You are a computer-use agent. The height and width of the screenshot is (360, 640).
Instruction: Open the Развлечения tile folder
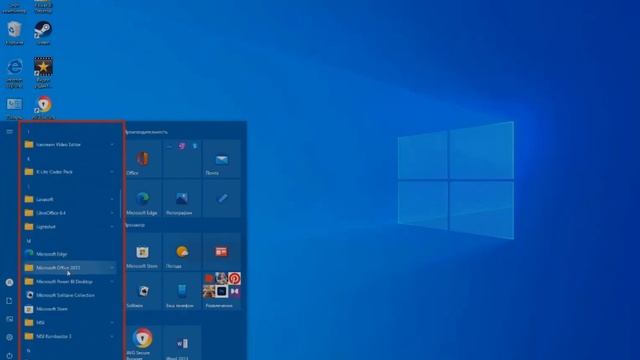pos(222,291)
